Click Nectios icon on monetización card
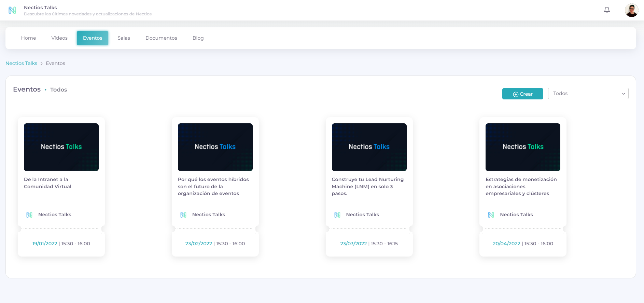 pyautogui.click(x=491, y=215)
